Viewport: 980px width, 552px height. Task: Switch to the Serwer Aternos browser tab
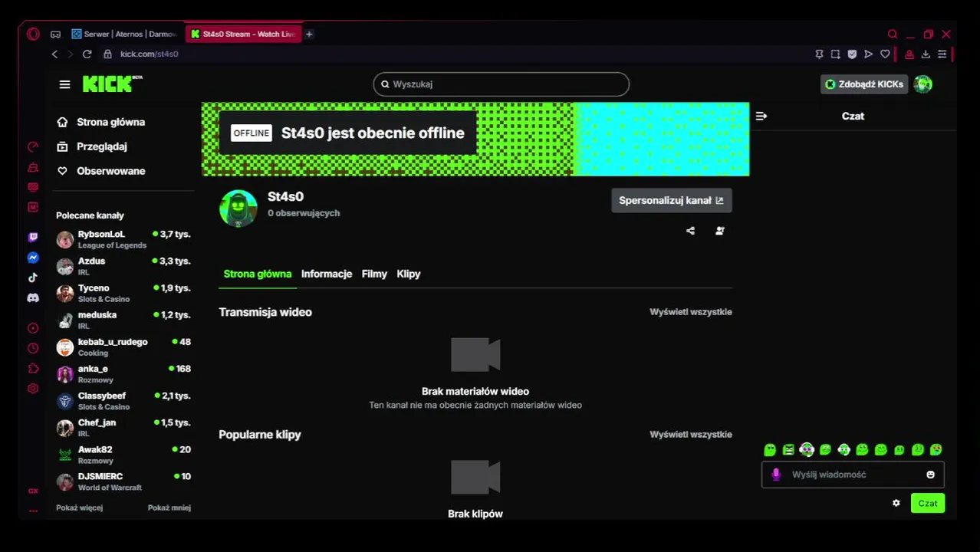(x=124, y=34)
